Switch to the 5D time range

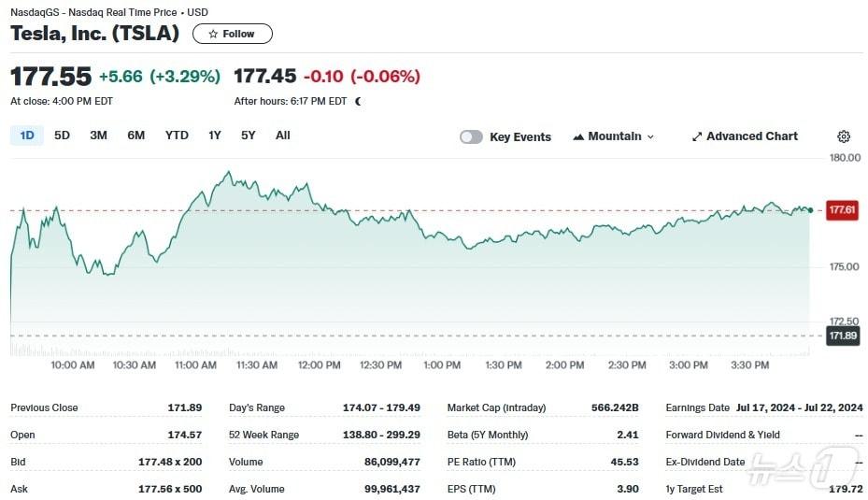(x=62, y=136)
